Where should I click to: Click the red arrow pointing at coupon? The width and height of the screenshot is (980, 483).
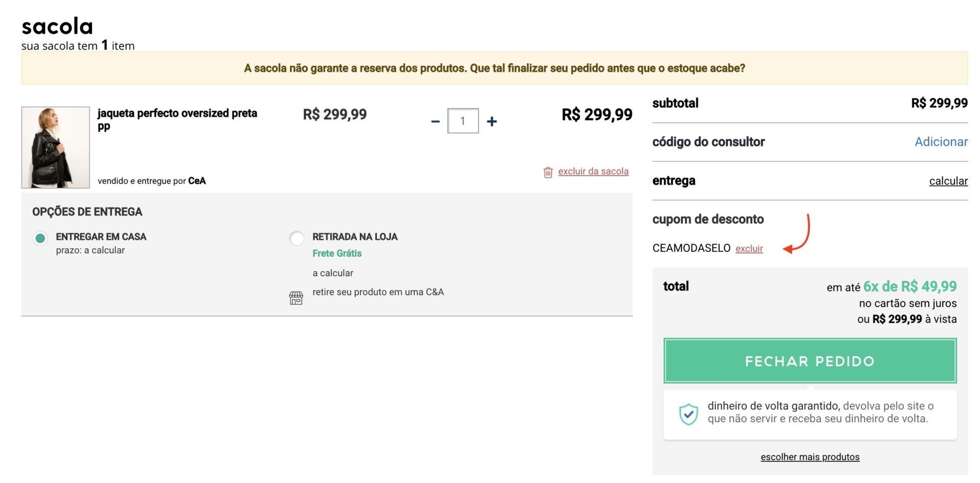[x=797, y=234]
